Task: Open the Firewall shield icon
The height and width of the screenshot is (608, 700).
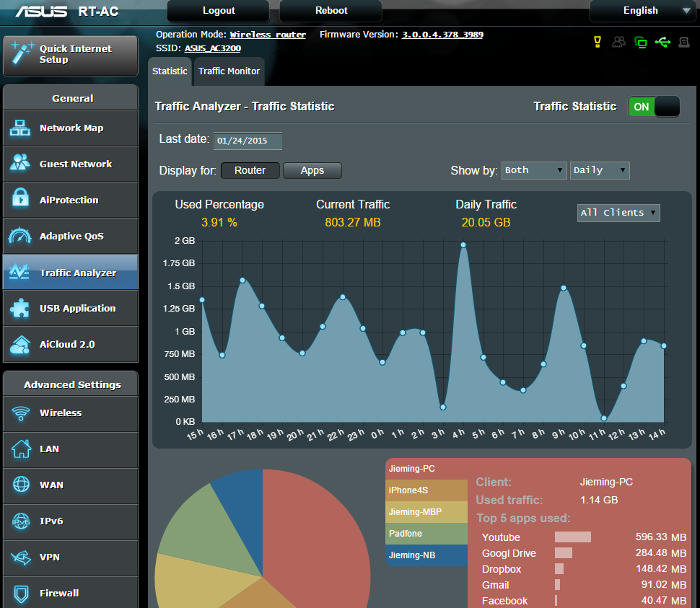Action: click(21, 594)
